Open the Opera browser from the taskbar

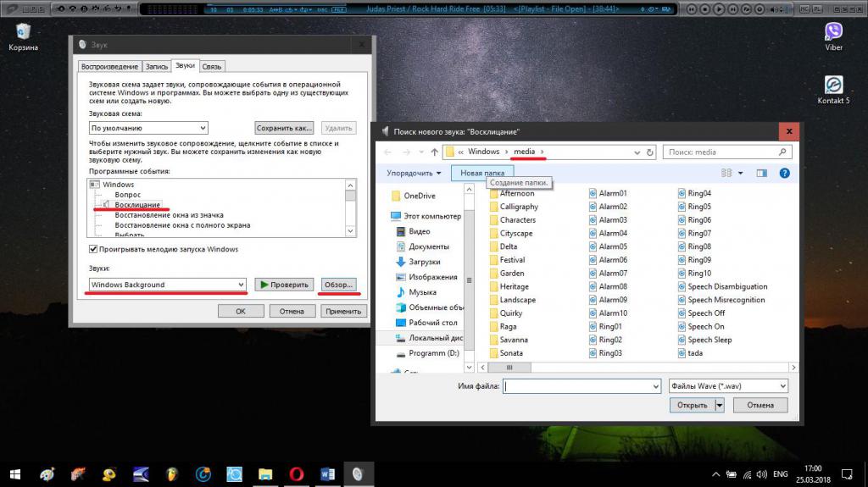(x=296, y=474)
